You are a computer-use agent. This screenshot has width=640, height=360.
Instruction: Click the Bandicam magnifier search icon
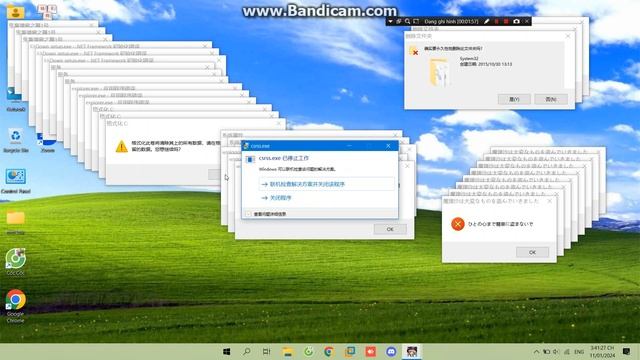(x=407, y=21)
